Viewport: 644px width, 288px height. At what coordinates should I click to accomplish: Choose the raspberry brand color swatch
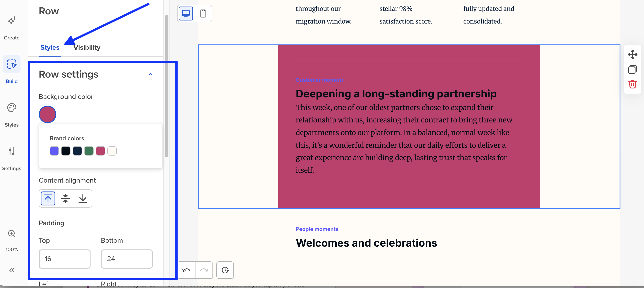[101, 151]
